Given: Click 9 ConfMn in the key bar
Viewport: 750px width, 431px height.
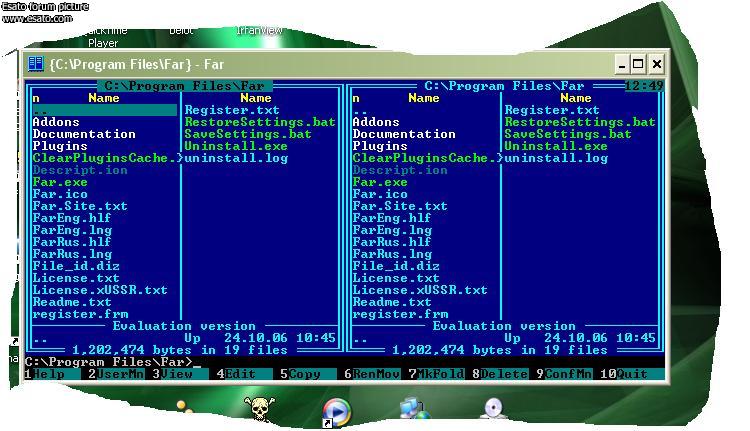Looking at the screenshot, I should (564, 374).
